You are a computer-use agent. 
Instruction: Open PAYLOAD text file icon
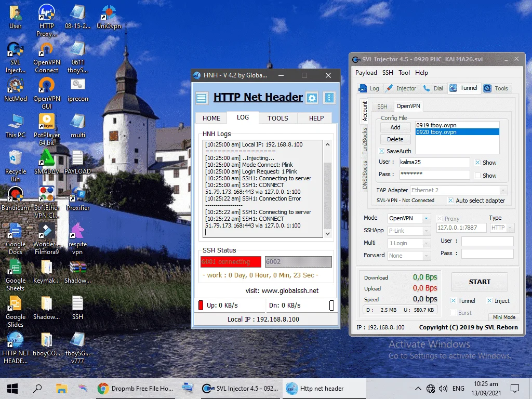(x=78, y=162)
